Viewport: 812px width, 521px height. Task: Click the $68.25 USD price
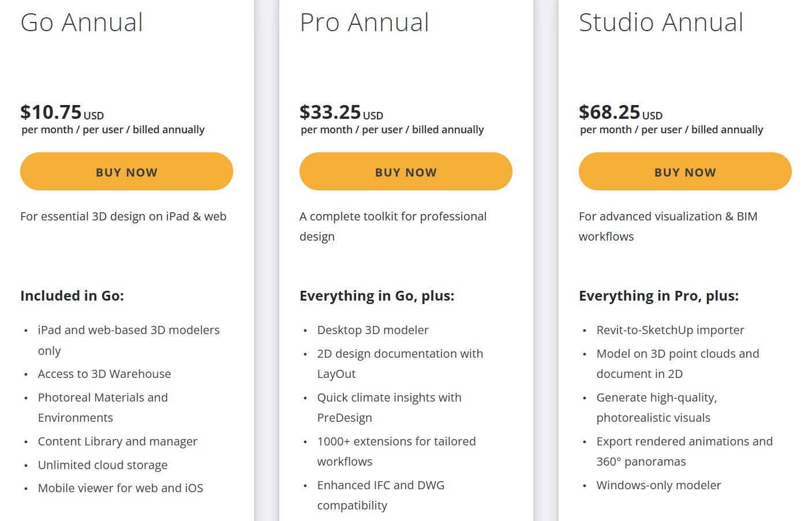pyautogui.click(x=621, y=112)
